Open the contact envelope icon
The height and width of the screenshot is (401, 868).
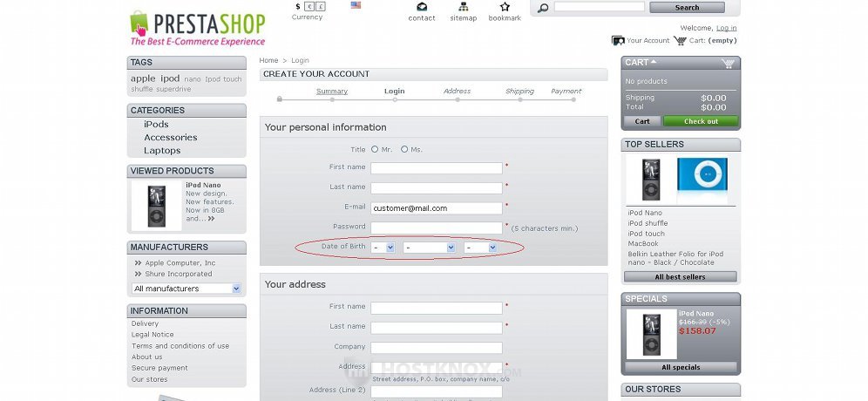tap(422, 7)
